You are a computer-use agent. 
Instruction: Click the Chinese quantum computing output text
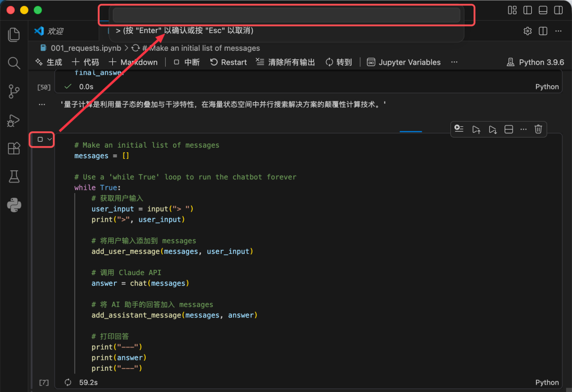pos(223,105)
